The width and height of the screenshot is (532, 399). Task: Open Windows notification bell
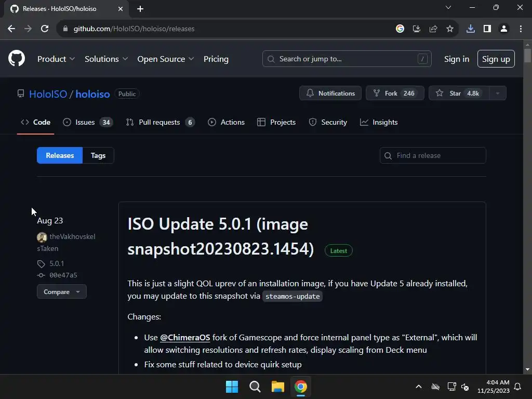(x=518, y=387)
